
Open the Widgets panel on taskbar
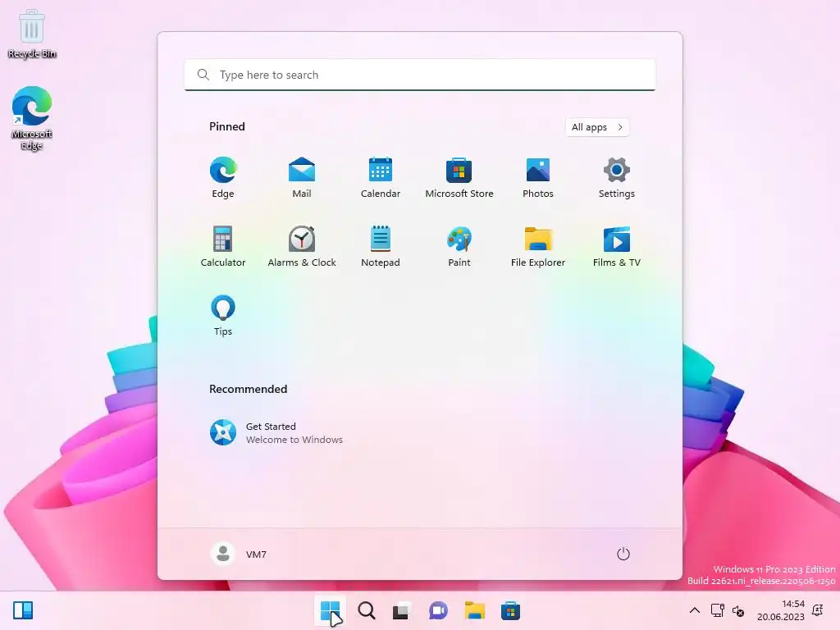pyautogui.click(x=23, y=610)
